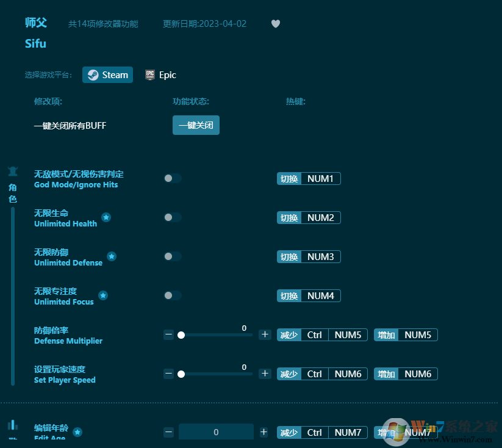Click the Sifu game title
Screen dimensions: 502x448
(x=35, y=43)
